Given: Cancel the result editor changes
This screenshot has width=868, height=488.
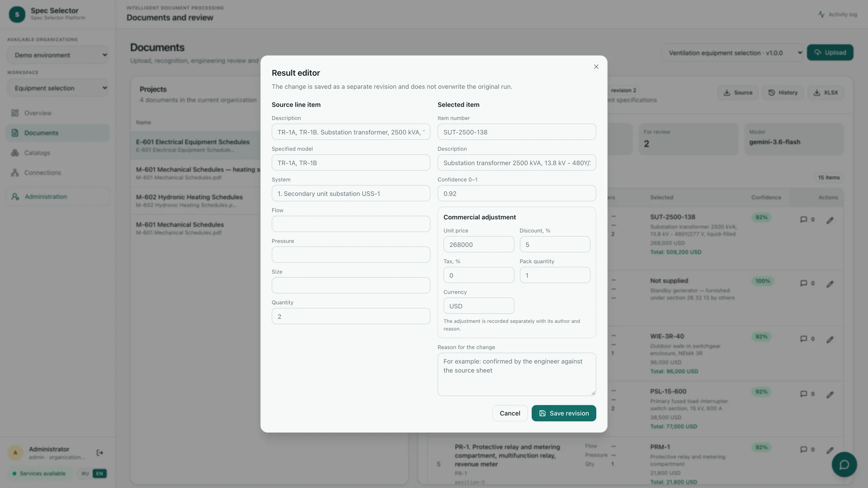Looking at the screenshot, I should tap(510, 413).
